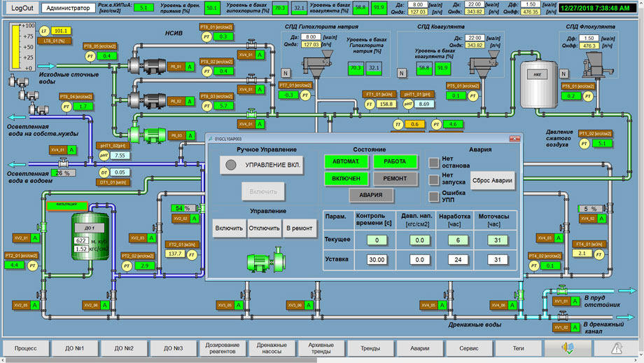Viewport: 644px width, 363px height.
Task: Toggle the УПРАВЛЕНИЕ ВКЛ. manual control switch
Action: click(x=231, y=165)
